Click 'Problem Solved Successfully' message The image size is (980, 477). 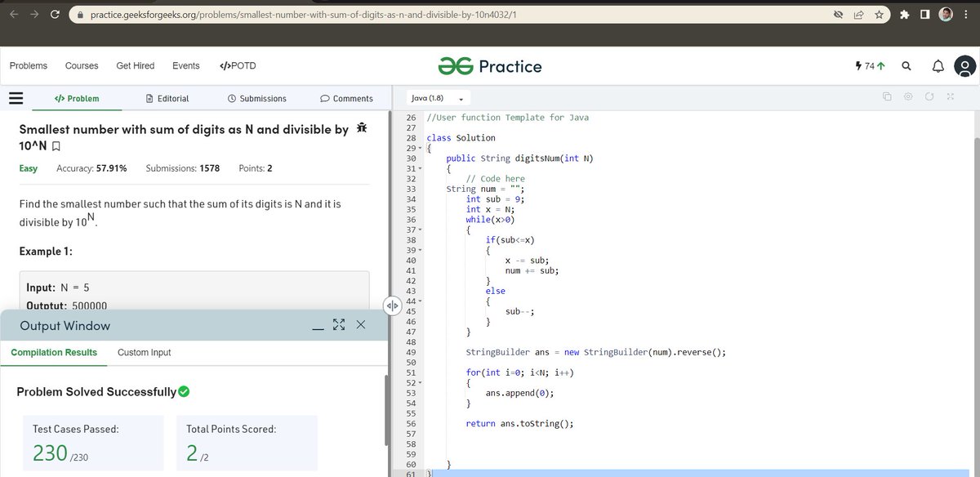point(104,392)
